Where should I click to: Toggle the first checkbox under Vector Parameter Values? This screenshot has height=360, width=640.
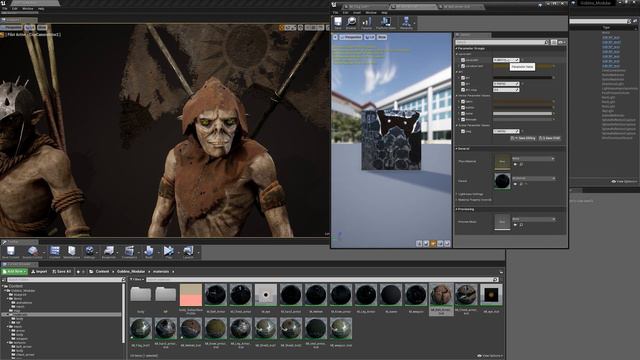coord(463,102)
